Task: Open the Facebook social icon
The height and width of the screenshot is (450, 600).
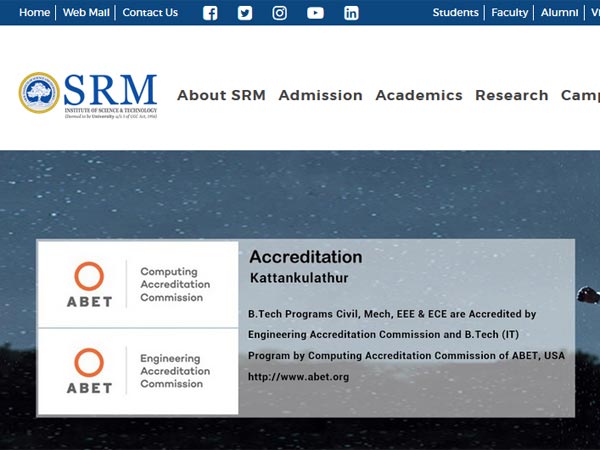Action: [210, 13]
